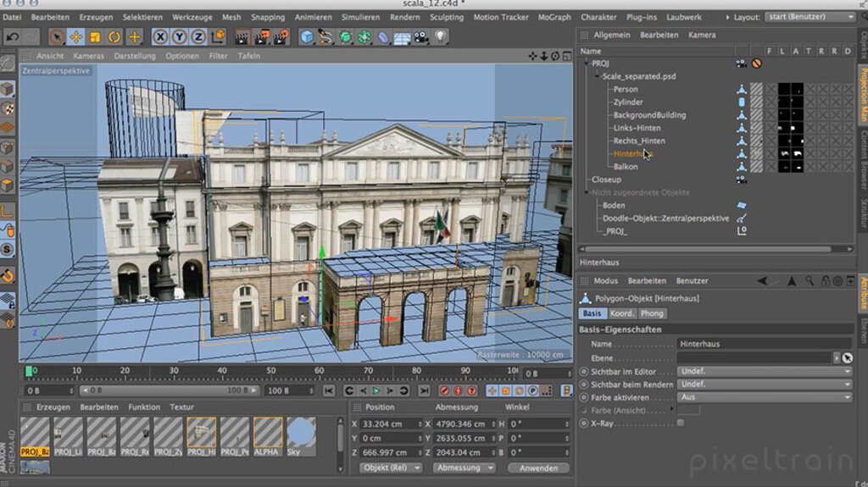Collapse the PROJ tree node
This screenshot has height=487, width=868.
point(587,64)
